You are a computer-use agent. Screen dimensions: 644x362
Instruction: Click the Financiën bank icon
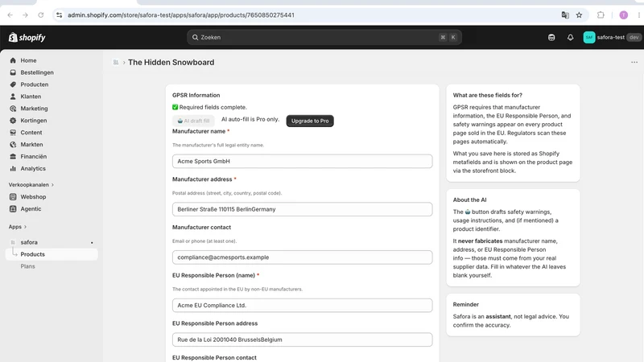coord(13,156)
